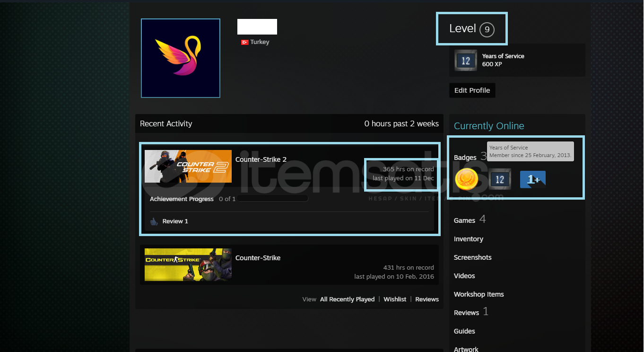Click the Turkey flag icon
The image size is (644, 352).
tap(244, 42)
